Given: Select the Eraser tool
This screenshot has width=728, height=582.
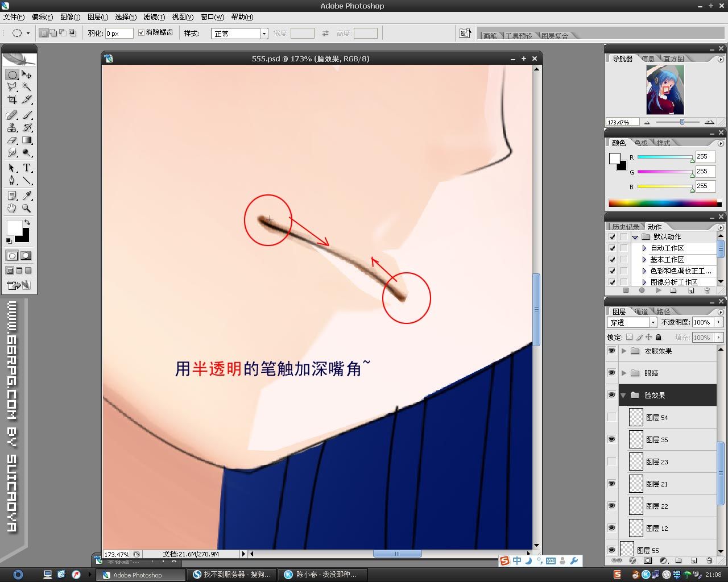Looking at the screenshot, I should click(x=12, y=140).
